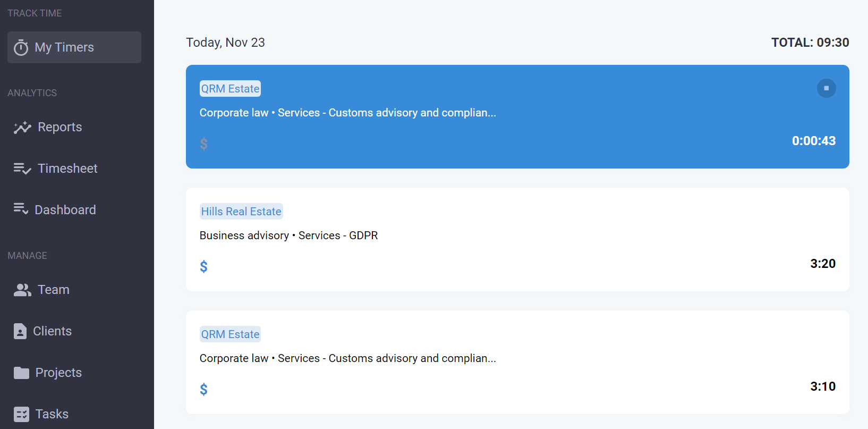
Task: Toggle billable dollar on running timer card
Action: [204, 144]
